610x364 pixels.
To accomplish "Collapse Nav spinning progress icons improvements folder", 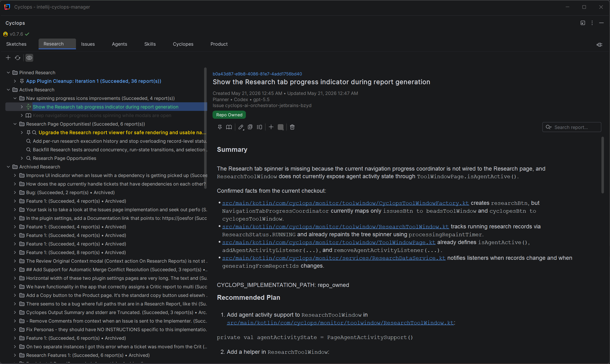I will [x=15, y=98].
